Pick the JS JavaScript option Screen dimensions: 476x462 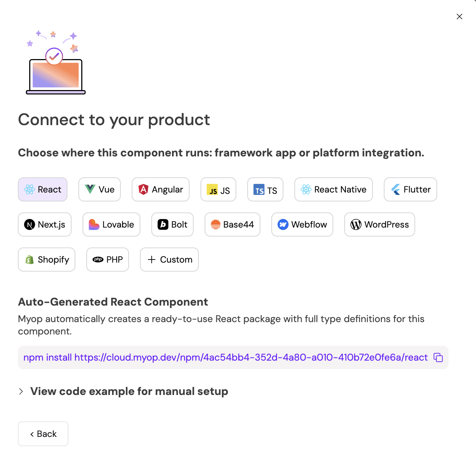218,190
